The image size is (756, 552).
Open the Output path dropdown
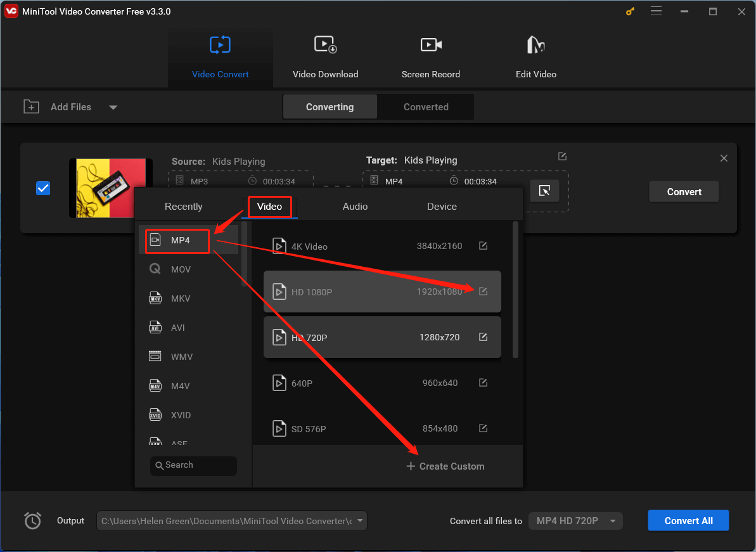360,521
